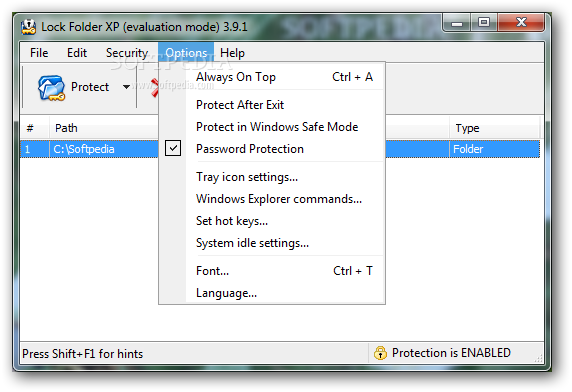This screenshot has width=572, height=392.
Task: Click the red X toolbar icon
Action: pyautogui.click(x=155, y=88)
